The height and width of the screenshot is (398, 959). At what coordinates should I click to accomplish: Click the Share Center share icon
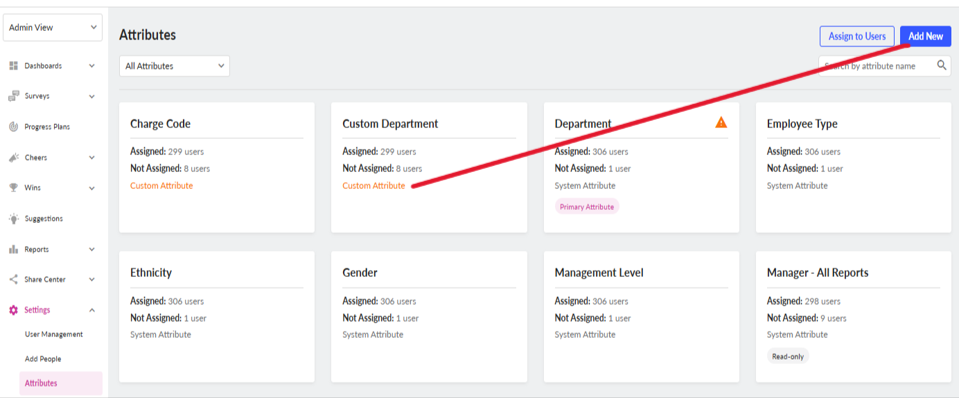tap(13, 279)
